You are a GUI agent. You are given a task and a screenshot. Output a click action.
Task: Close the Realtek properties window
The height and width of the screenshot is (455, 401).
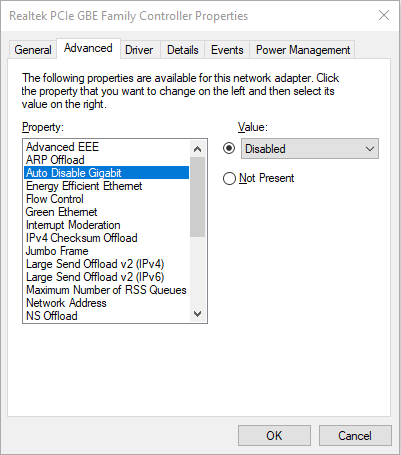[x=384, y=15]
